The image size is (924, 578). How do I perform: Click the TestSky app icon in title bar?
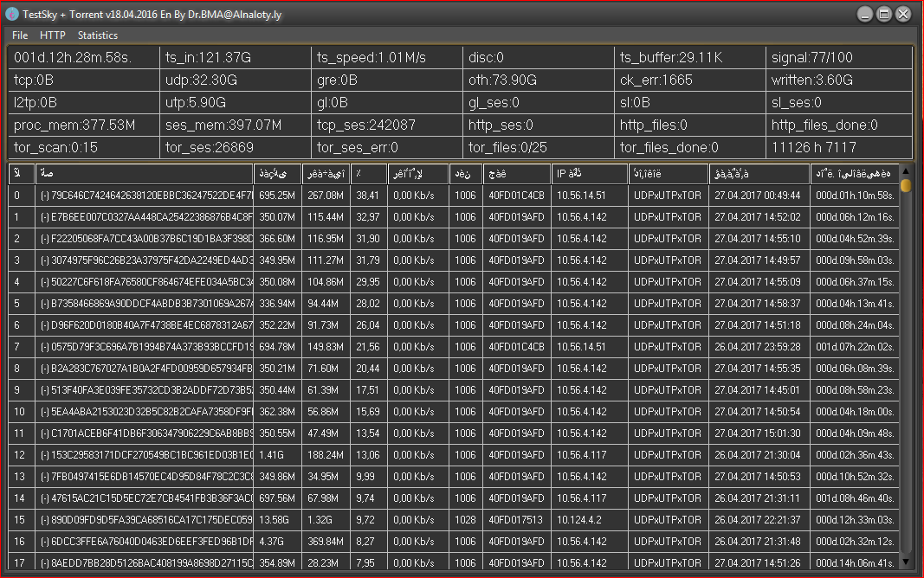12,15
